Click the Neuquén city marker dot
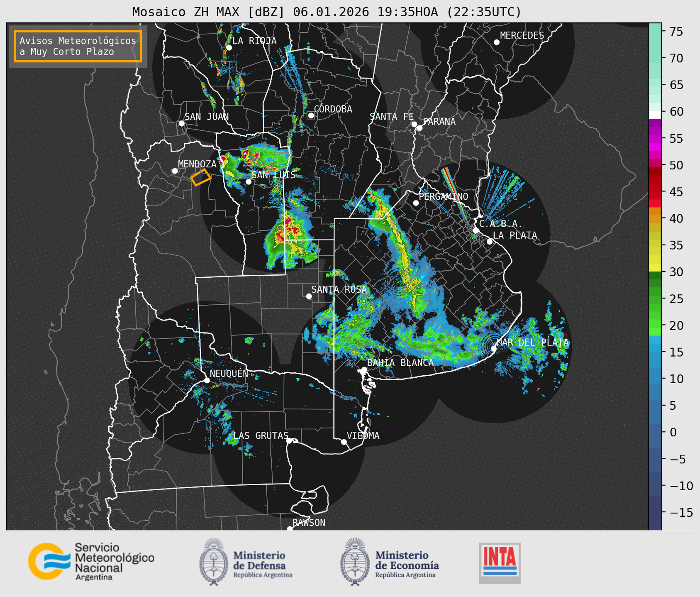Screen dimensions: 700x597 (x=207, y=380)
